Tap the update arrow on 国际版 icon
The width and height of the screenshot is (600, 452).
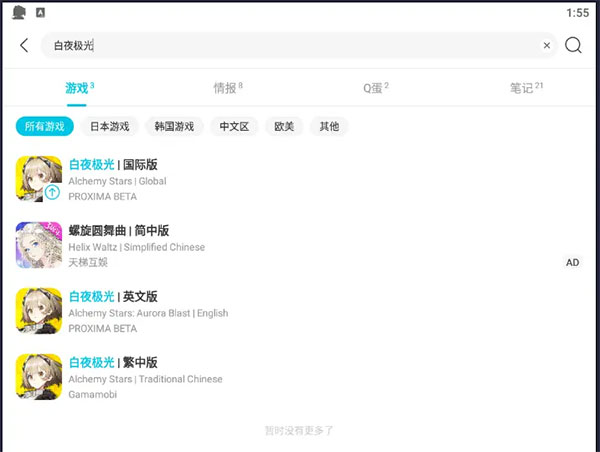(x=52, y=192)
